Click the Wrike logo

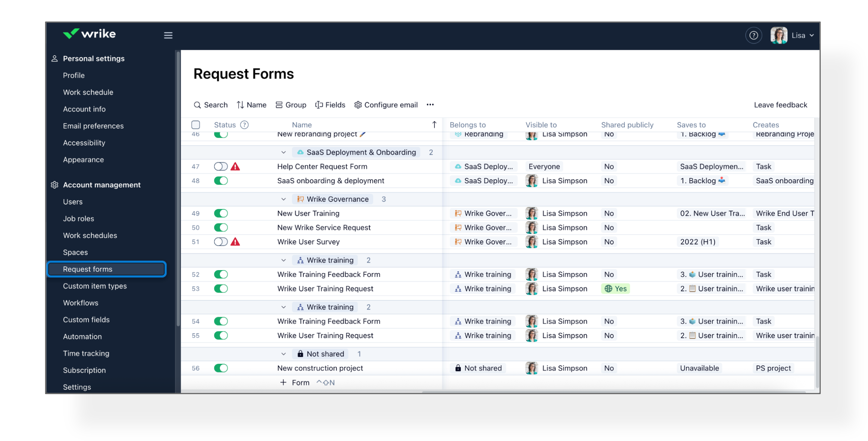click(x=90, y=34)
